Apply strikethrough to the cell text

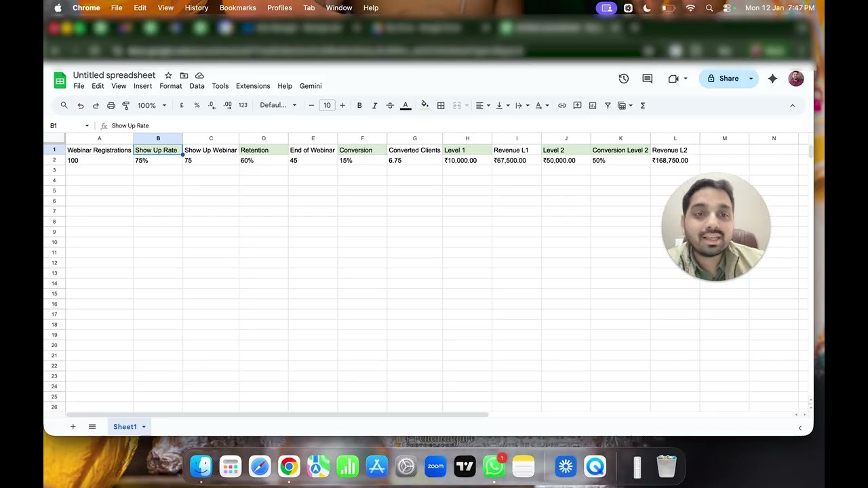390,106
